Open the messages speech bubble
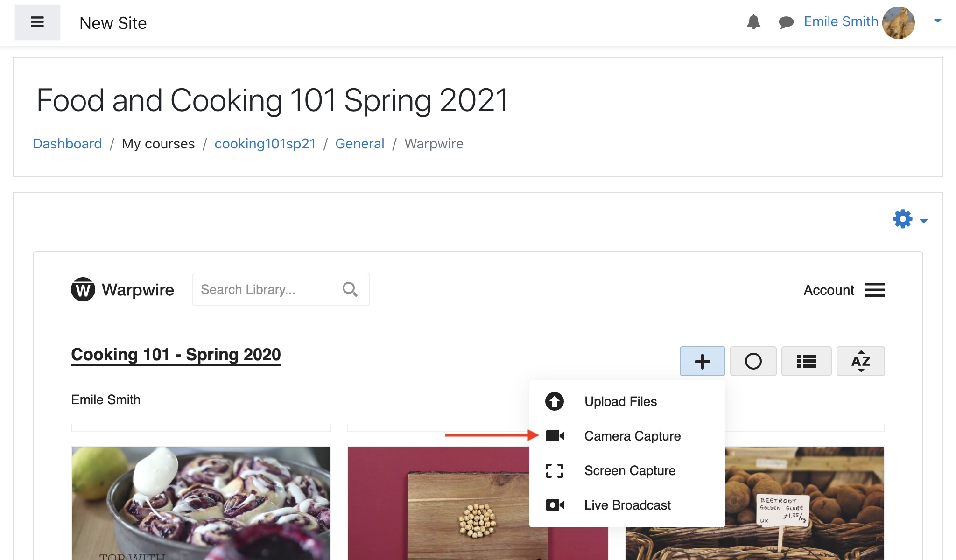The image size is (956, 560). pos(786,22)
